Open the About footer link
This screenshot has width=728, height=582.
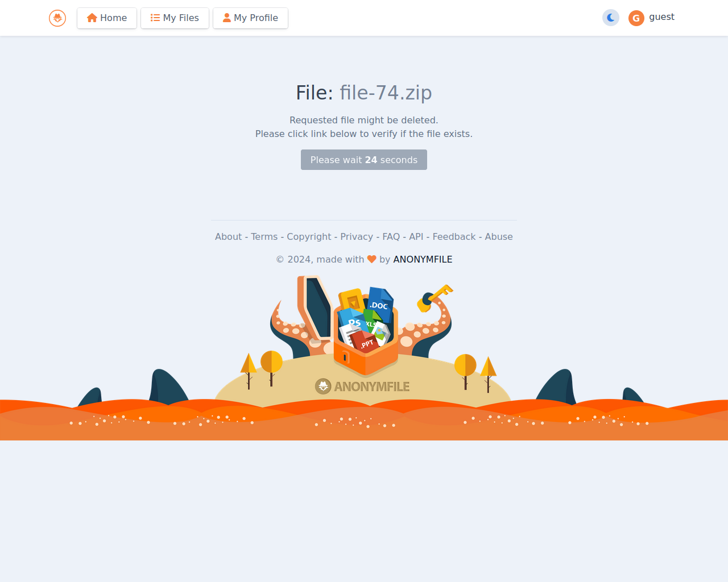pos(229,237)
